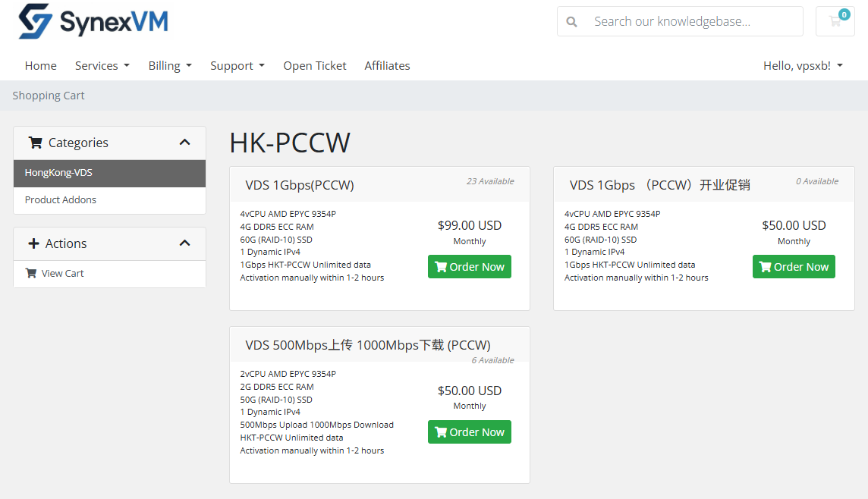The height and width of the screenshot is (499, 868).
Task: Click the 500Mbps Upload 1000Mbps Download line
Action: point(316,425)
